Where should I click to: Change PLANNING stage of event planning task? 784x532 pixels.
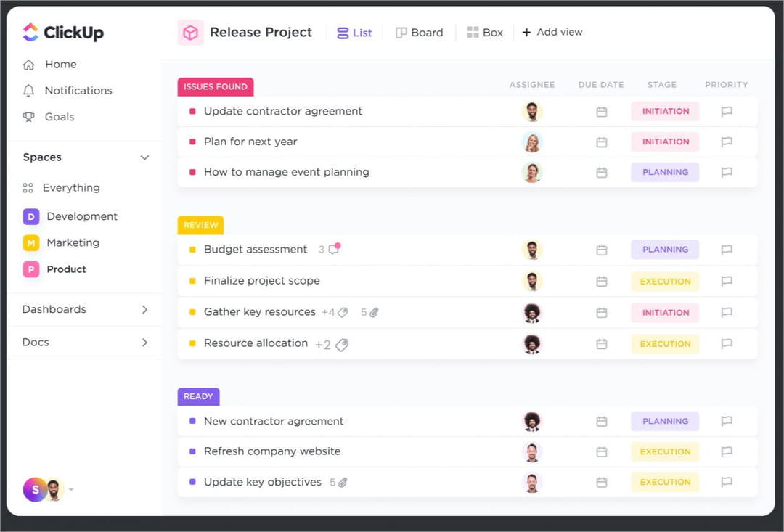point(665,173)
